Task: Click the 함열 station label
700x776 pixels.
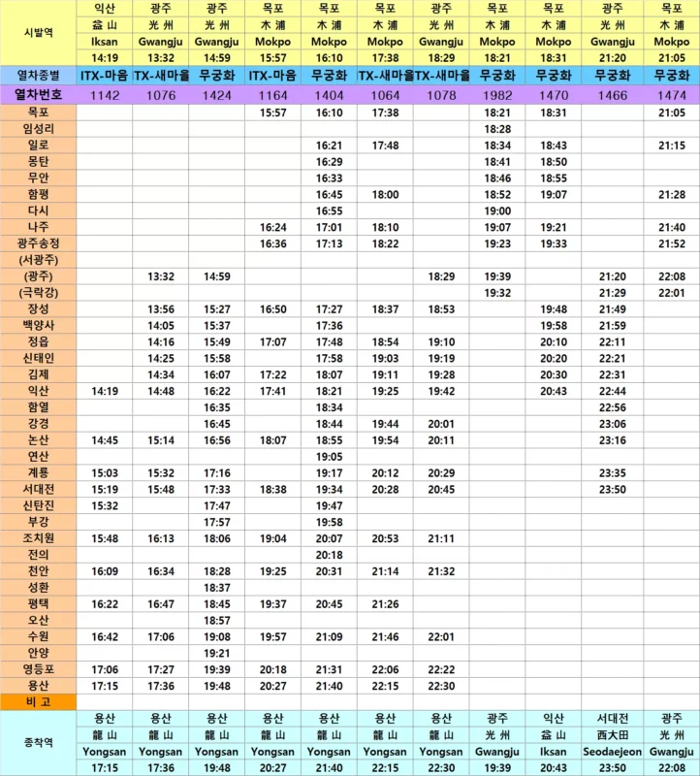Action: [38, 407]
